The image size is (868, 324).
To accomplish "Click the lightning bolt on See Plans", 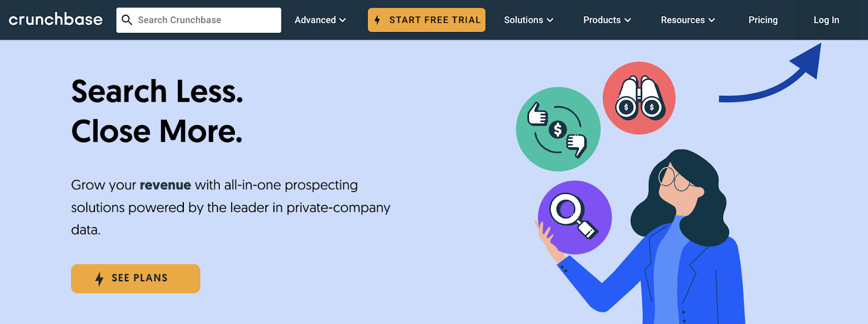I will coord(99,278).
